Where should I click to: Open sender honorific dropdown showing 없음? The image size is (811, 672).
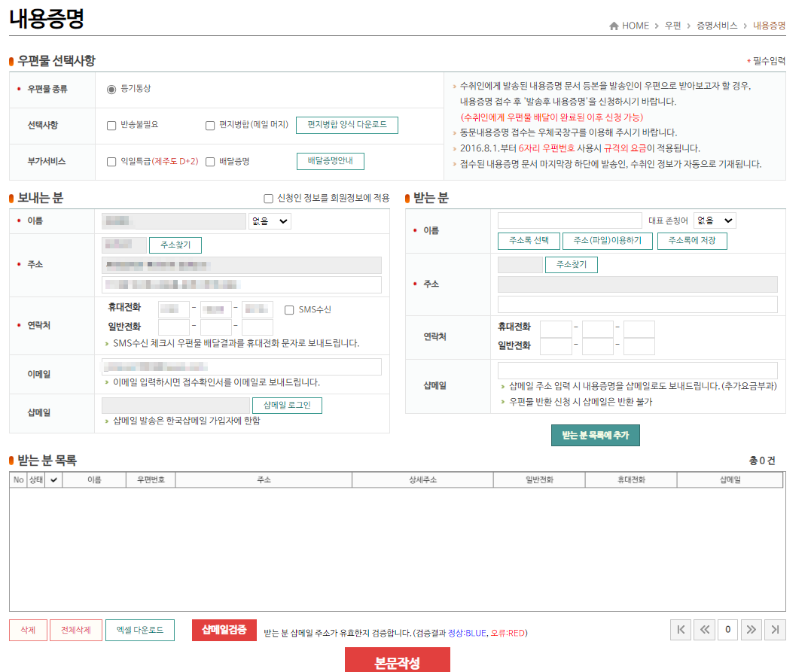(270, 221)
